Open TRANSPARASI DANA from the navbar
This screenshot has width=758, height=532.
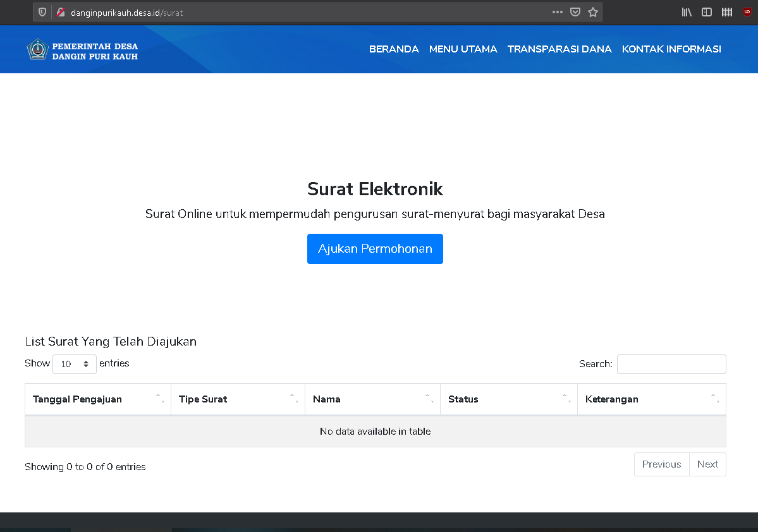(x=559, y=49)
